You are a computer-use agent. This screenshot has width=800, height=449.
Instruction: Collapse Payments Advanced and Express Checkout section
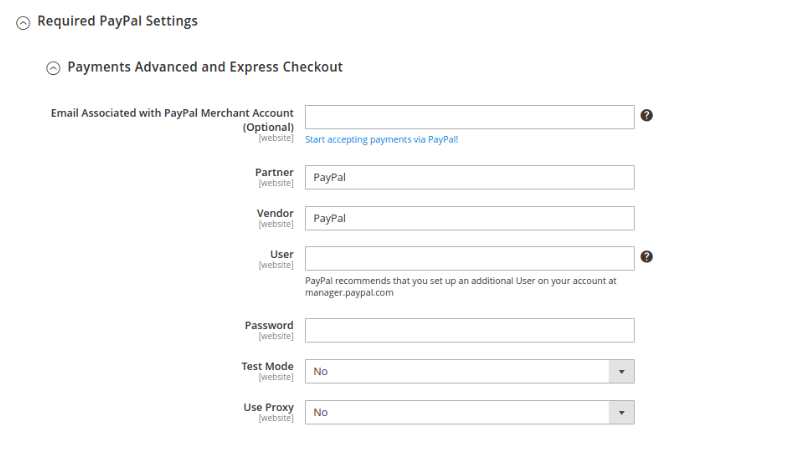point(53,68)
